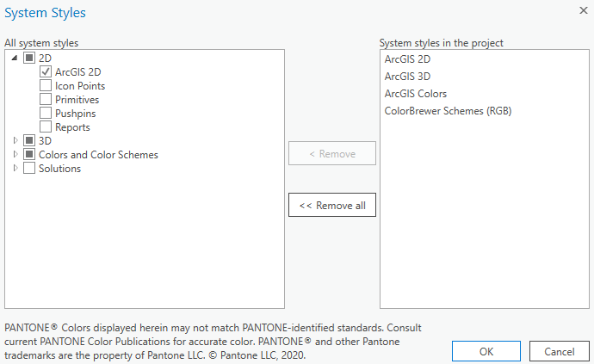Check the Icon Points checkbox

tap(46, 86)
